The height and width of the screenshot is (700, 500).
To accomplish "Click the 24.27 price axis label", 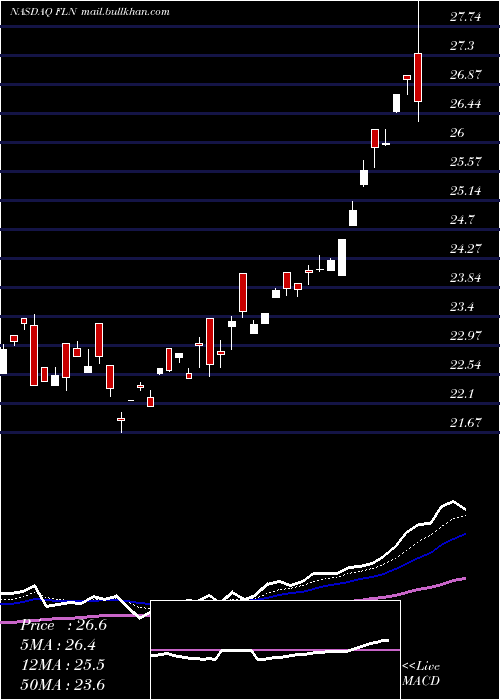I will 466,249.
